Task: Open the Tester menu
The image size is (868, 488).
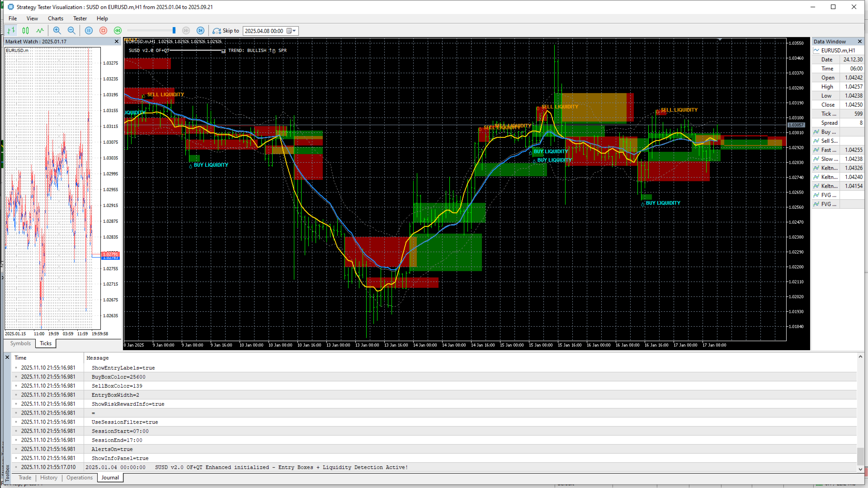Action: tap(80, 19)
